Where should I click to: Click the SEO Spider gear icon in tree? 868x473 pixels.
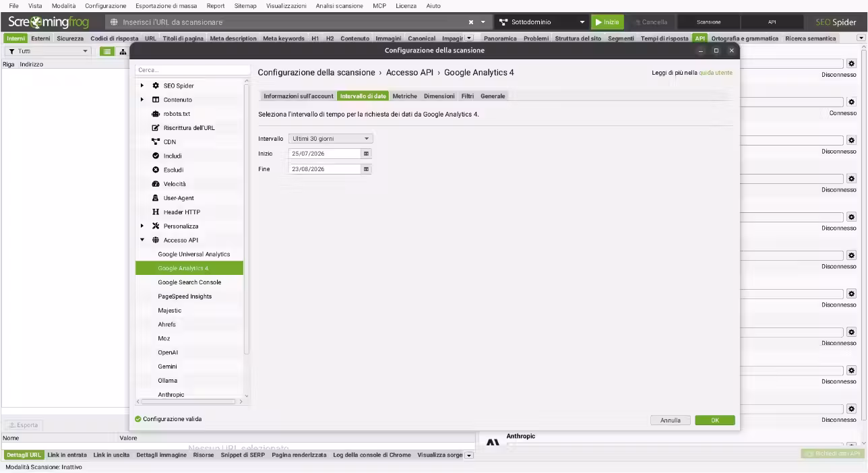coord(156,86)
